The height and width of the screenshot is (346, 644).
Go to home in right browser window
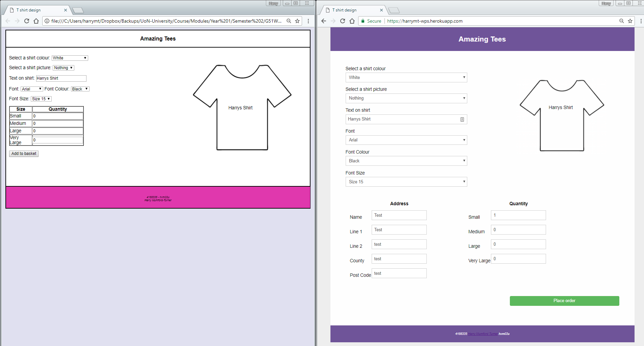[352, 21]
